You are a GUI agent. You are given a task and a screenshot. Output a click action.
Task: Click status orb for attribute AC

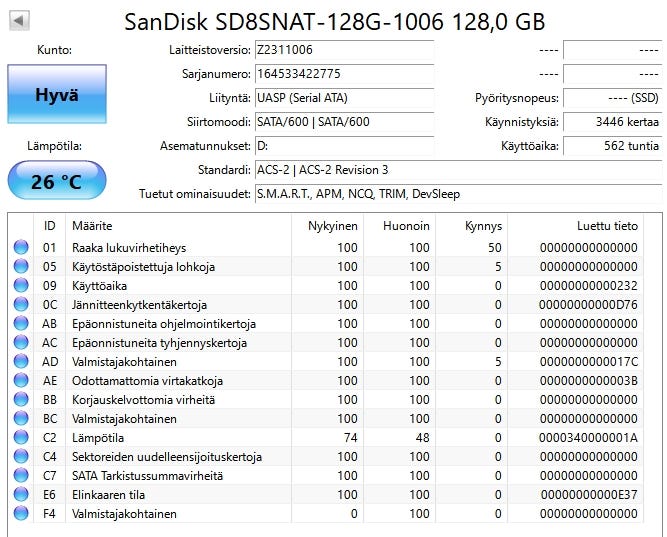point(21,342)
